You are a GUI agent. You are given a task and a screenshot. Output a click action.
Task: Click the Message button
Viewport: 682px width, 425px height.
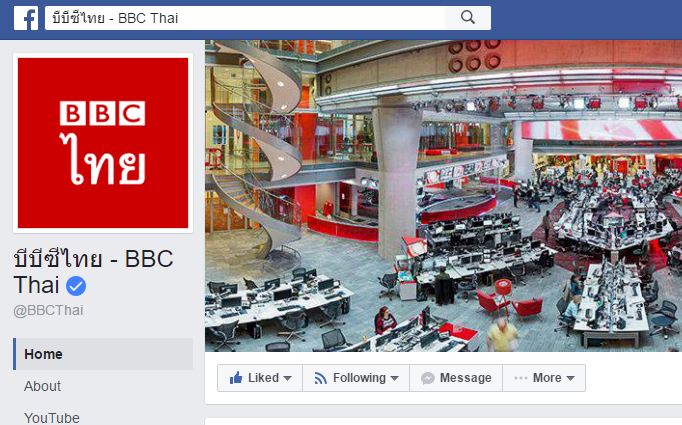[456, 378]
